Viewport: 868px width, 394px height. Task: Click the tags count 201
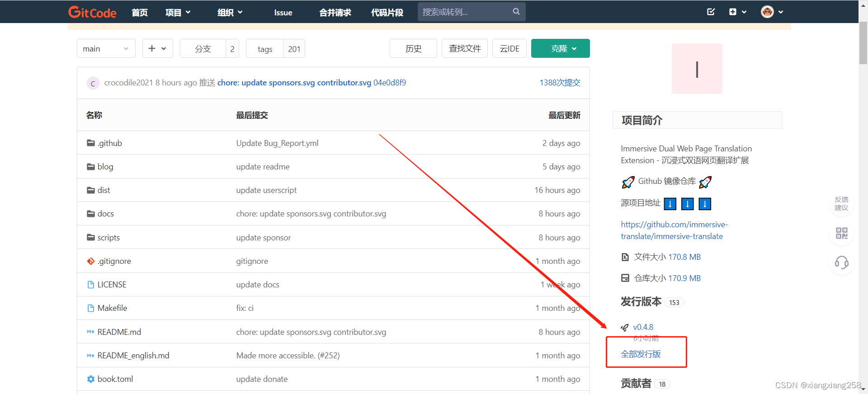[x=294, y=49]
